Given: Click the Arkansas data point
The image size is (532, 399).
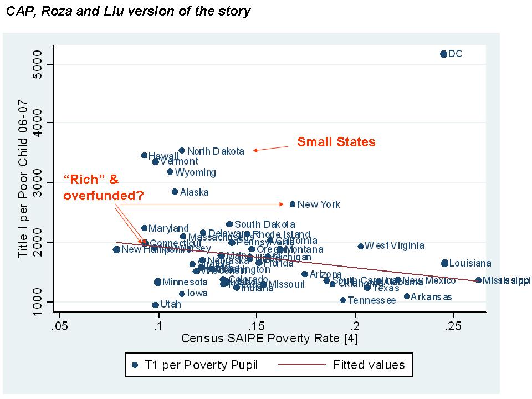Looking at the screenshot, I should tap(406, 296).
